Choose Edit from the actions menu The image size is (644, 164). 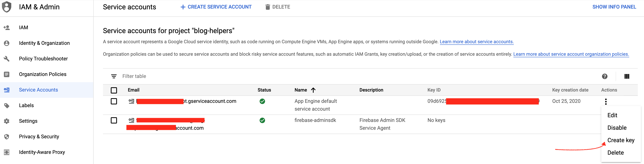[x=621, y=115]
